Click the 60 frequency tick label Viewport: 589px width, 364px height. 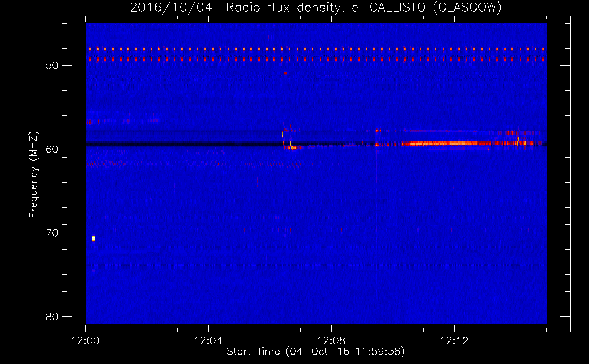(52, 149)
